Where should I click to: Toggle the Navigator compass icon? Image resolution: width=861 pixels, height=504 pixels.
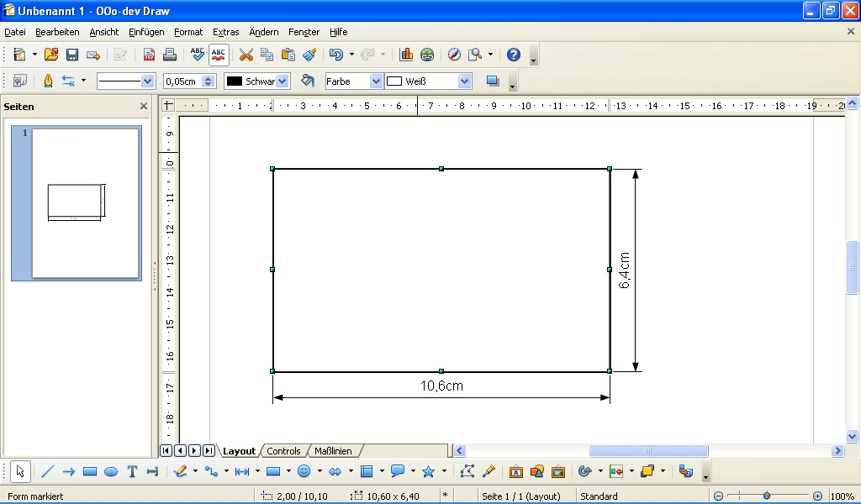click(454, 55)
